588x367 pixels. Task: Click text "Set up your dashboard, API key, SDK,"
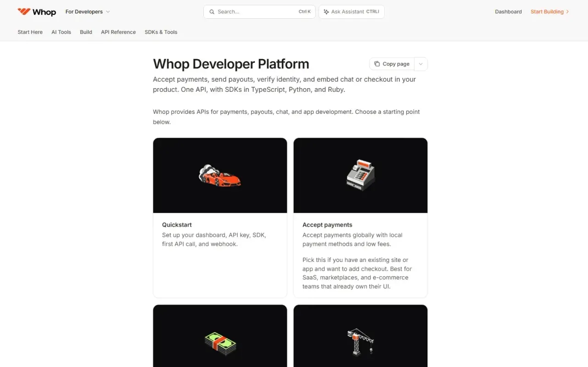coord(214,235)
